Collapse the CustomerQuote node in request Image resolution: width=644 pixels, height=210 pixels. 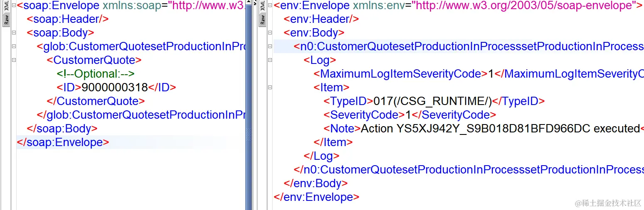pos(14,60)
